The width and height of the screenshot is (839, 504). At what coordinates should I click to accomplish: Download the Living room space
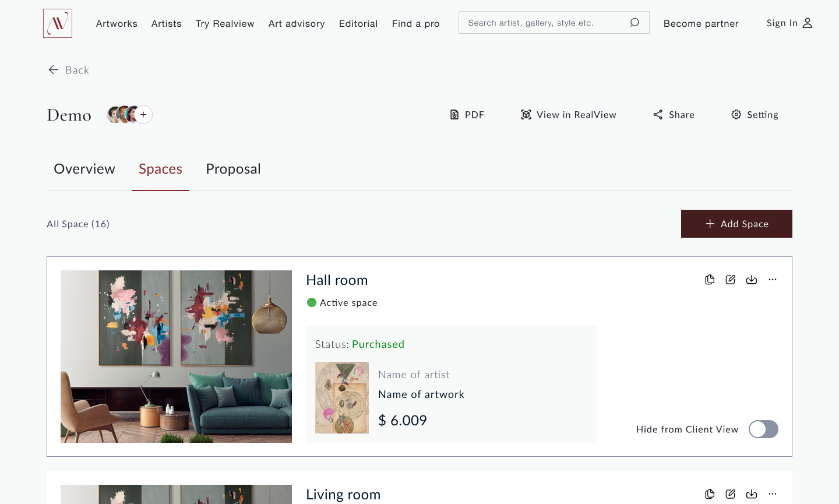click(x=752, y=494)
